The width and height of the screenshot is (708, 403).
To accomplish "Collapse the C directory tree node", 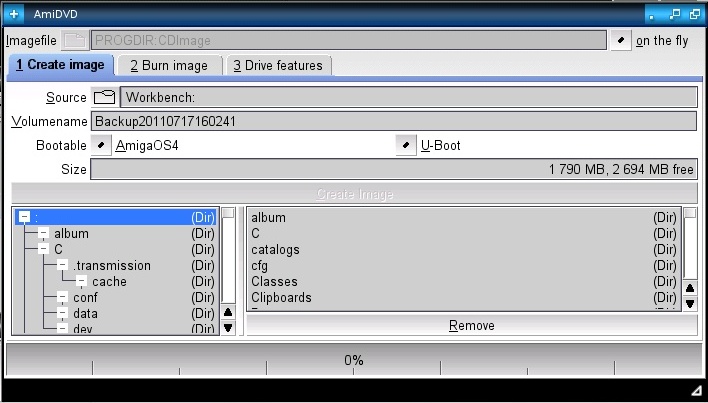I will (x=43, y=249).
